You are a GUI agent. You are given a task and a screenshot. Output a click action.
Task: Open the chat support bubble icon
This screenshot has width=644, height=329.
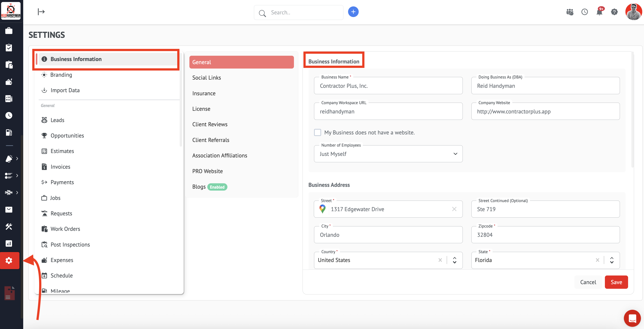click(x=632, y=318)
